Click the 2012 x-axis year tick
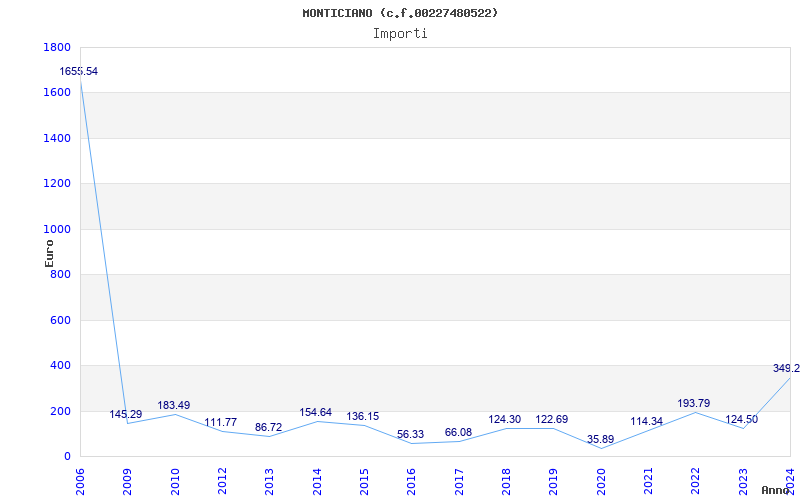 coord(222,481)
